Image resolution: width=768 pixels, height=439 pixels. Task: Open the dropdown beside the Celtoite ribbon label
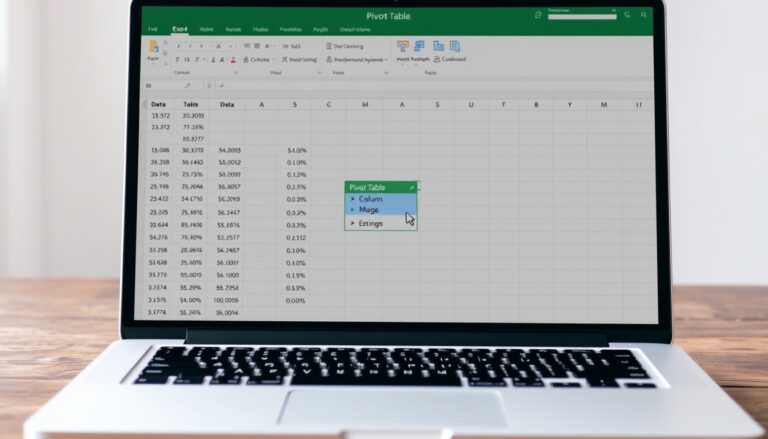click(x=274, y=60)
